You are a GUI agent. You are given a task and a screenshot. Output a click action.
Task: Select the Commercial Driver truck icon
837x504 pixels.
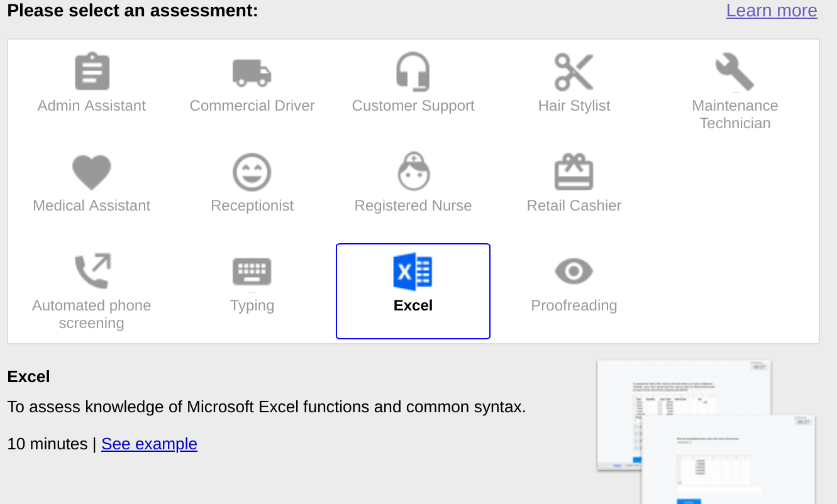pos(252,71)
